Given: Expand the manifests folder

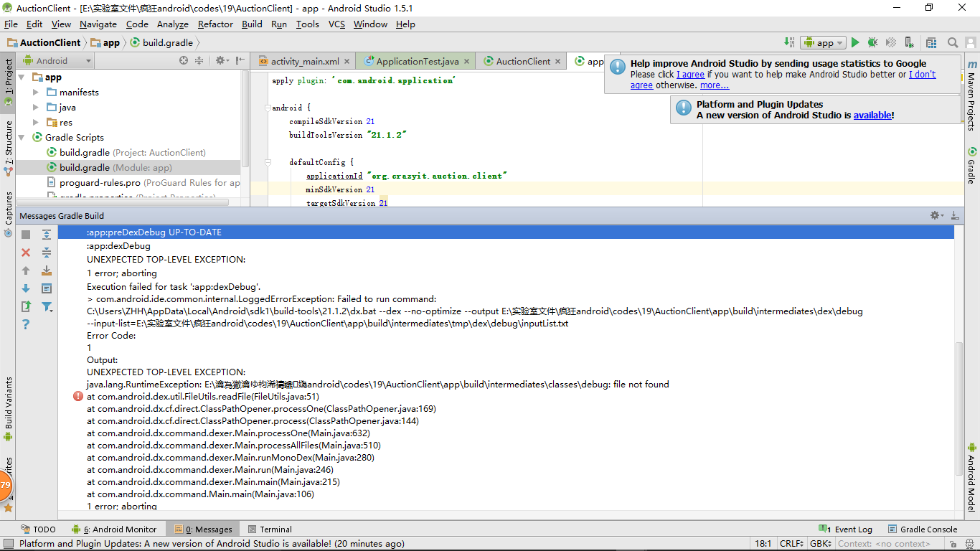Looking at the screenshot, I should click(36, 93).
